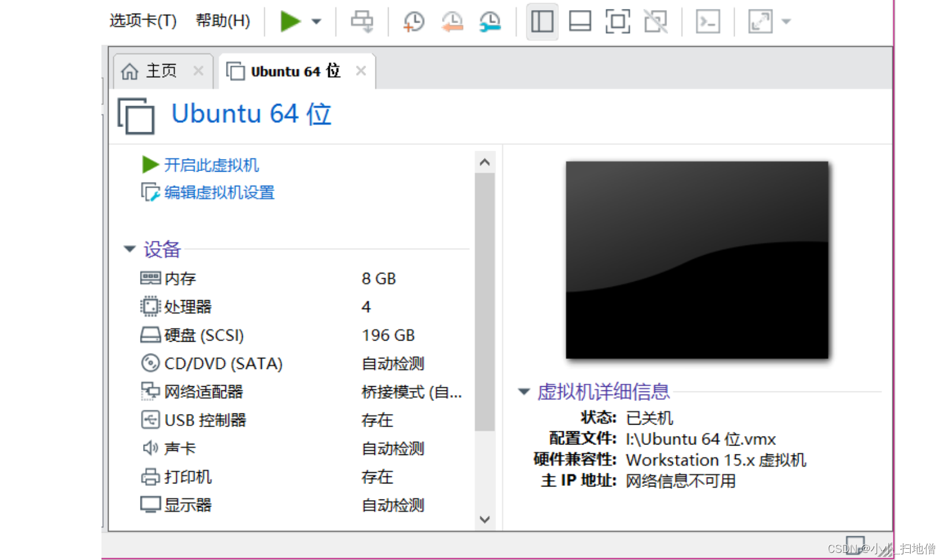Click the 网络信息不可用 IP address text

click(681, 481)
